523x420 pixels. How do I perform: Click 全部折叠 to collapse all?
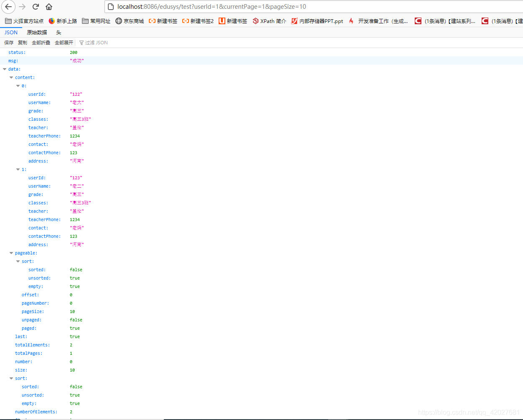tap(41, 43)
